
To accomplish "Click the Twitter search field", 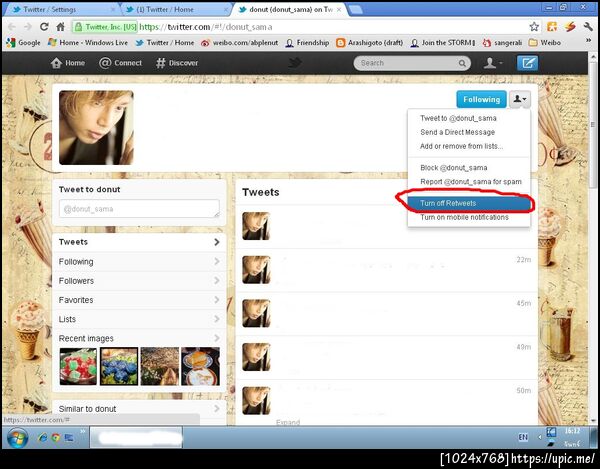I will pyautogui.click(x=412, y=63).
